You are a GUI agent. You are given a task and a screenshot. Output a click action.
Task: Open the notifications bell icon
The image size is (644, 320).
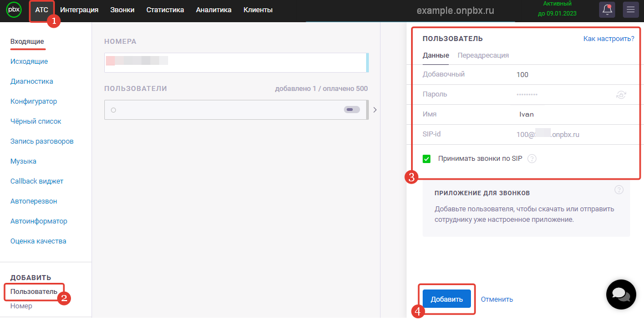[606, 9]
